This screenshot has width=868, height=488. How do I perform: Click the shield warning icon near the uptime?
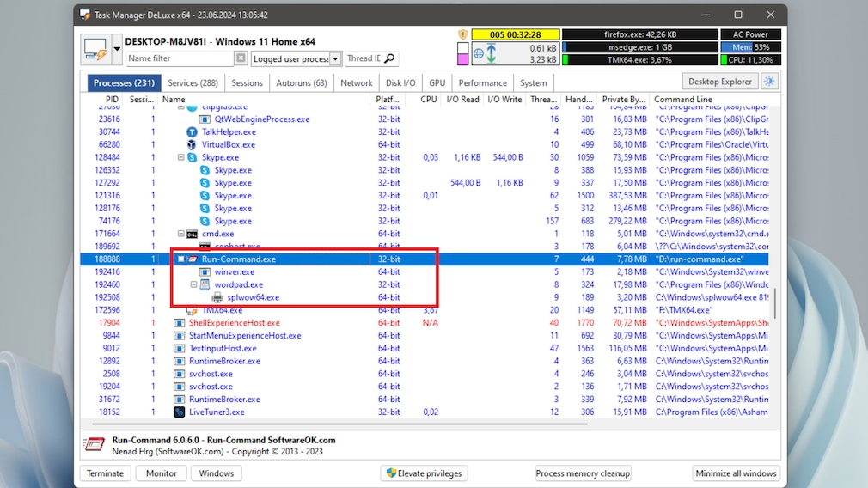(x=463, y=34)
